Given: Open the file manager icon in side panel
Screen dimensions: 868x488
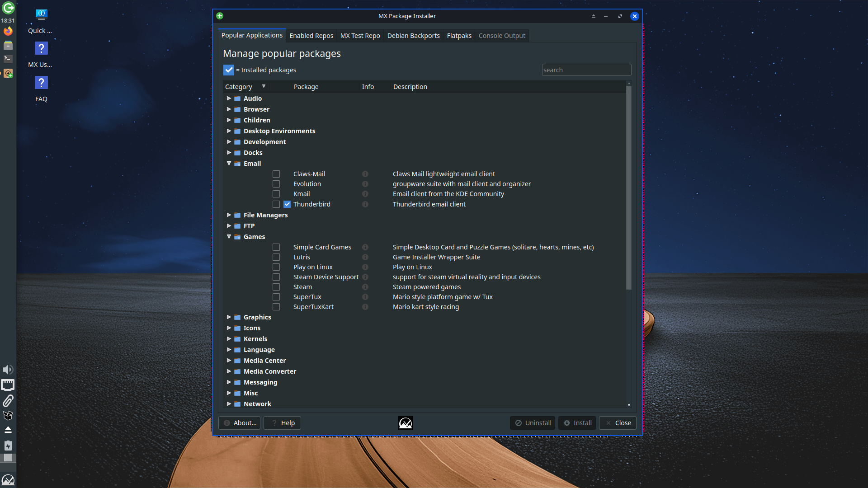Looking at the screenshot, I should [x=8, y=45].
